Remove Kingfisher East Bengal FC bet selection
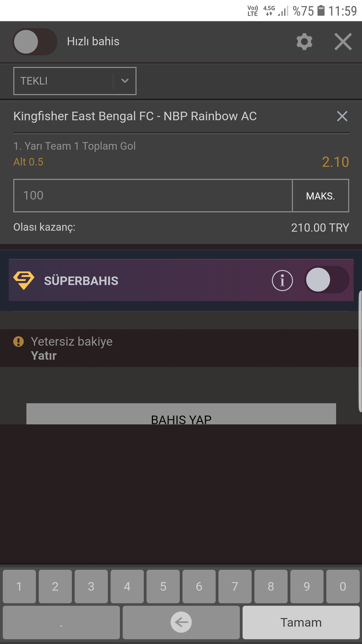 [342, 116]
